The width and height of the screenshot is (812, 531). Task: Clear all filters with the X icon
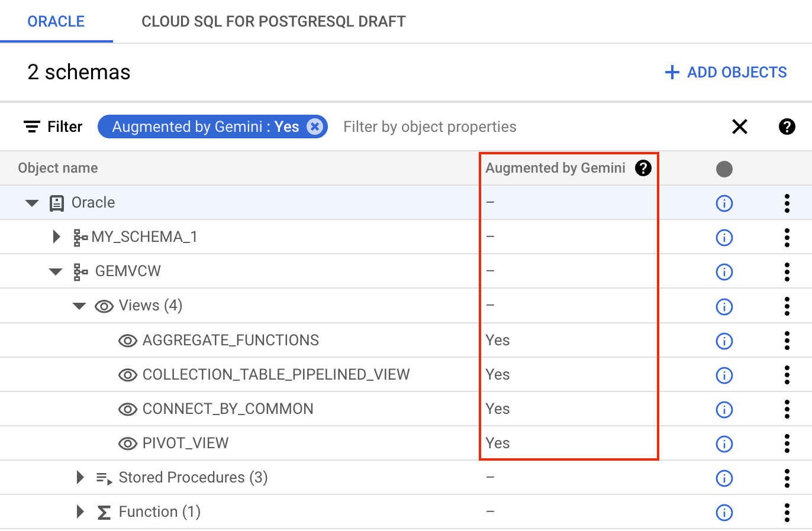(x=740, y=126)
